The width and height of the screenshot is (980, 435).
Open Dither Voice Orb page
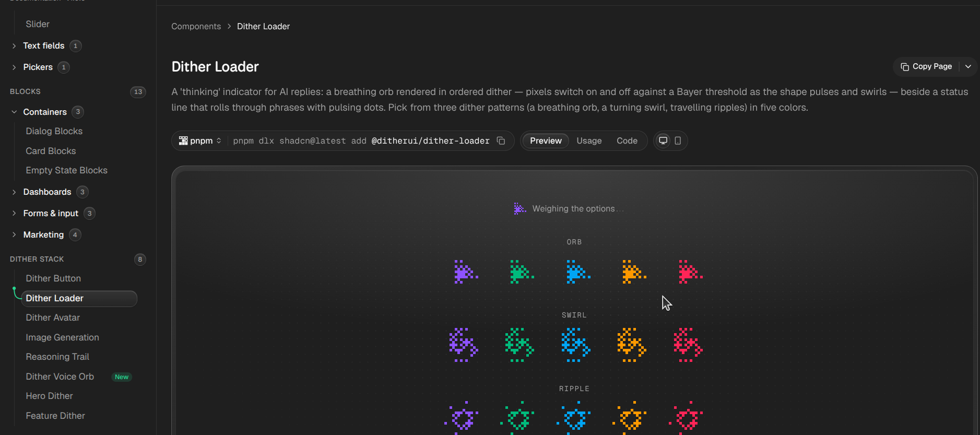click(60, 377)
